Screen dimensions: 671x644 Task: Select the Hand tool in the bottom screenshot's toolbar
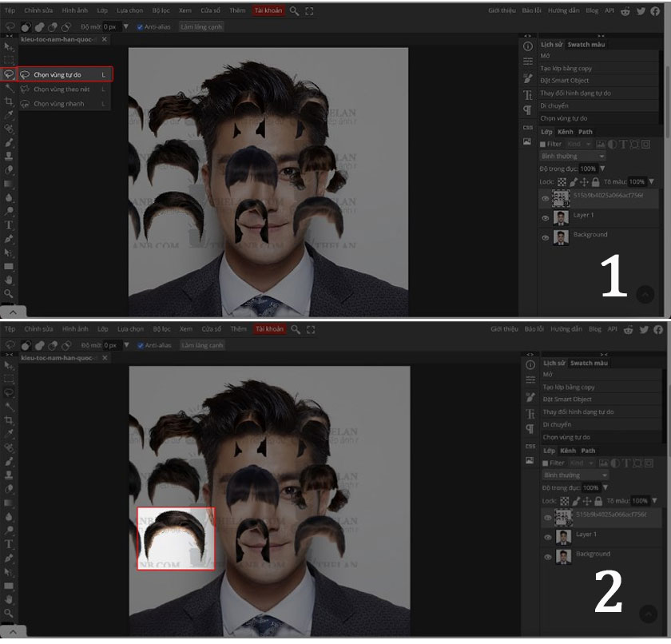9,599
